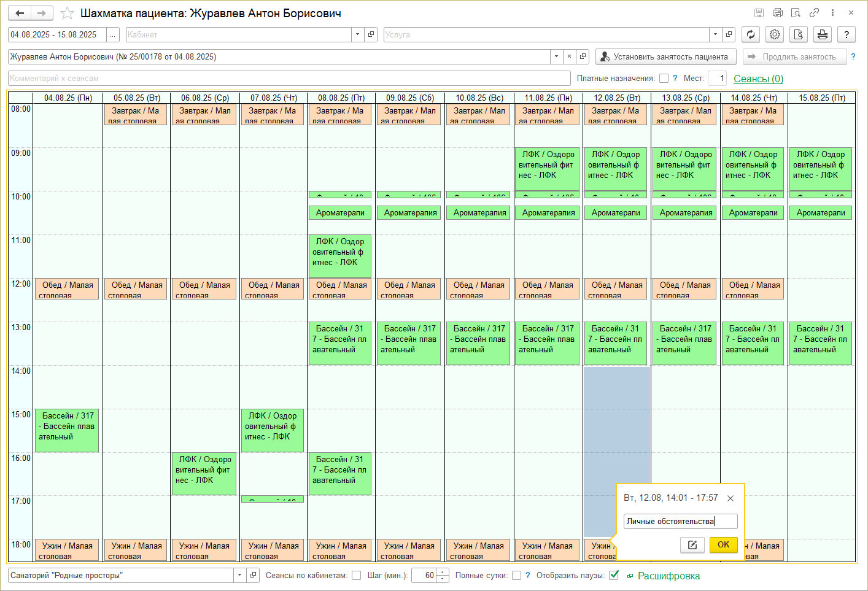The height and width of the screenshot is (591, 868).
Task: Select the 12.08.25 (Вт) column header
Action: coord(617,98)
